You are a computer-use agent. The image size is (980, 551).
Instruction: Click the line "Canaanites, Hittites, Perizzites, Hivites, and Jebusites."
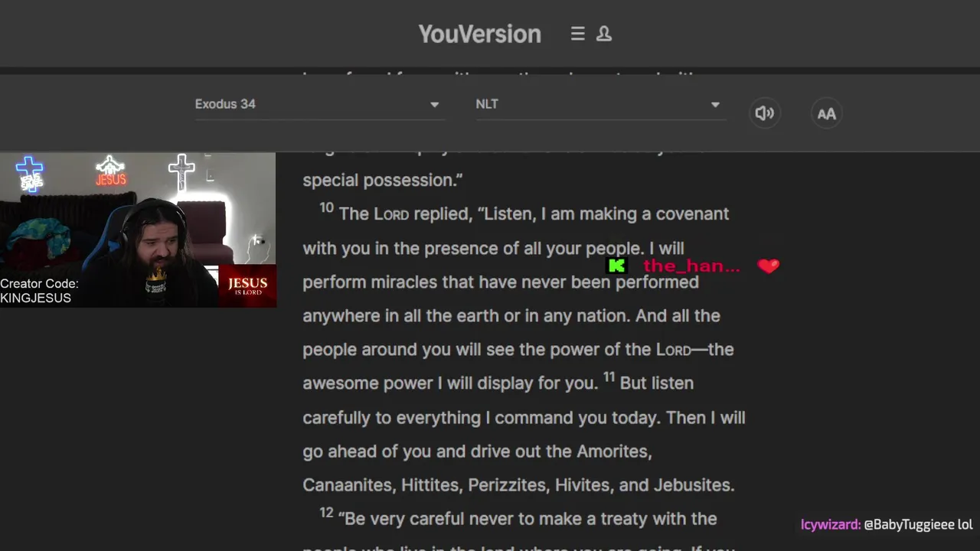pos(518,485)
